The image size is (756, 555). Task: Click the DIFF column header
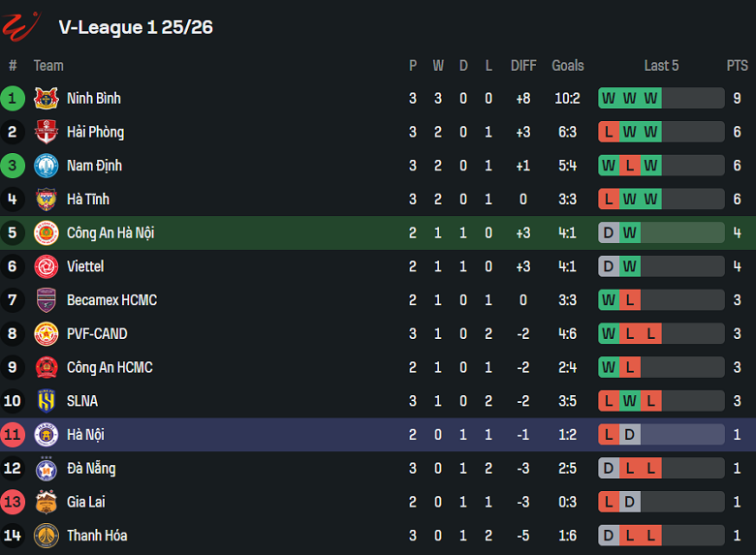[523, 66]
